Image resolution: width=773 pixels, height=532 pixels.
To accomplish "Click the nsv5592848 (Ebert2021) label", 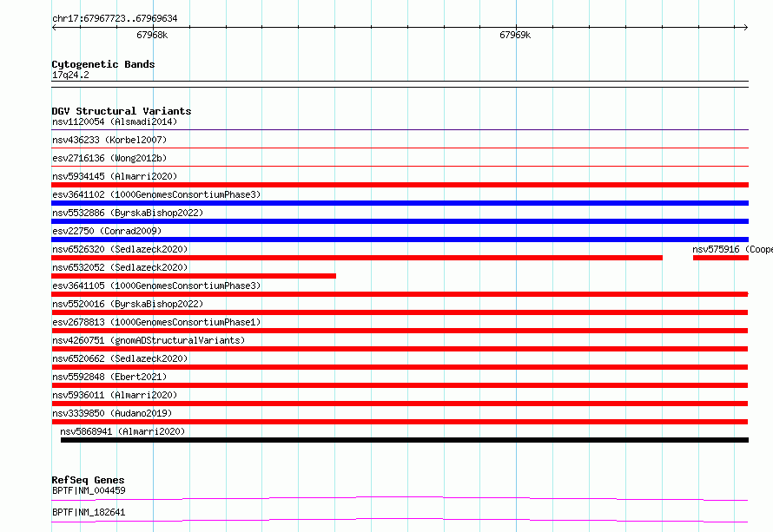I will 109,377.
